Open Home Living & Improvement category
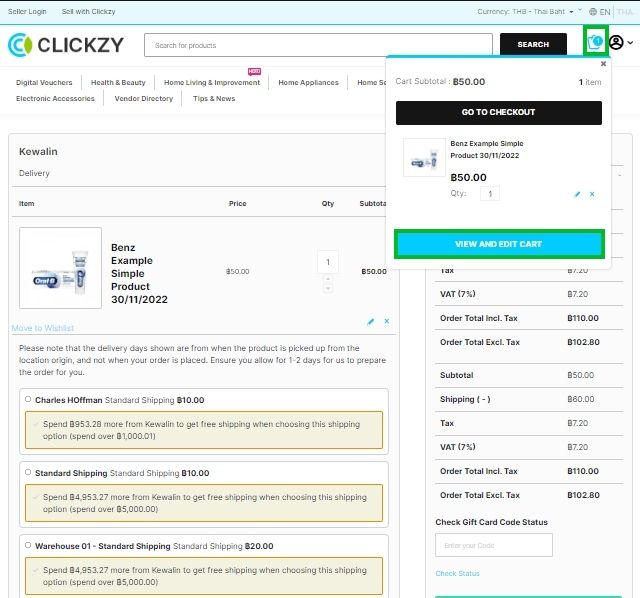Viewport: 640px width, 598px height. (212, 82)
